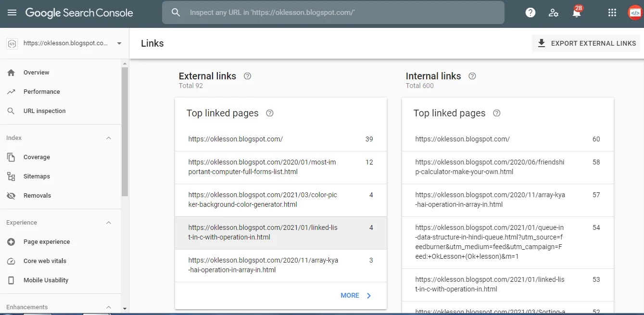Open the hamburger main menu
The image size is (644, 315).
12,13
